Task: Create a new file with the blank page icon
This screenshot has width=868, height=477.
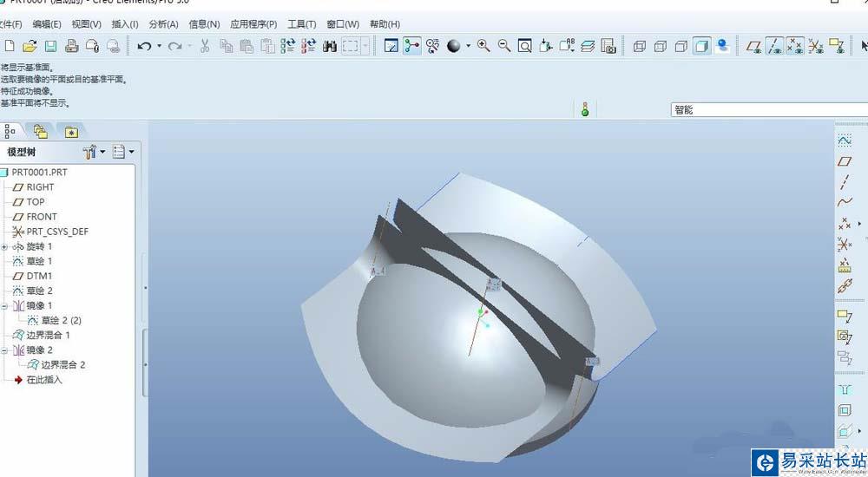Action: pyautogui.click(x=10, y=46)
